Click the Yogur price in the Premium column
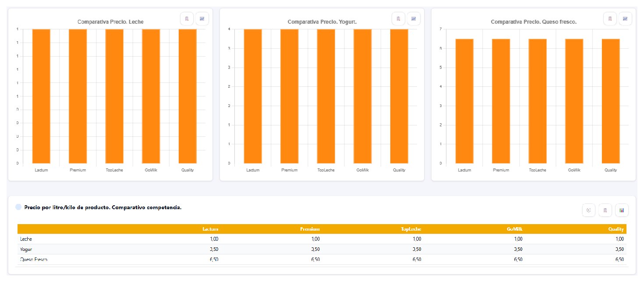This screenshot has width=644, height=282. (315, 249)
